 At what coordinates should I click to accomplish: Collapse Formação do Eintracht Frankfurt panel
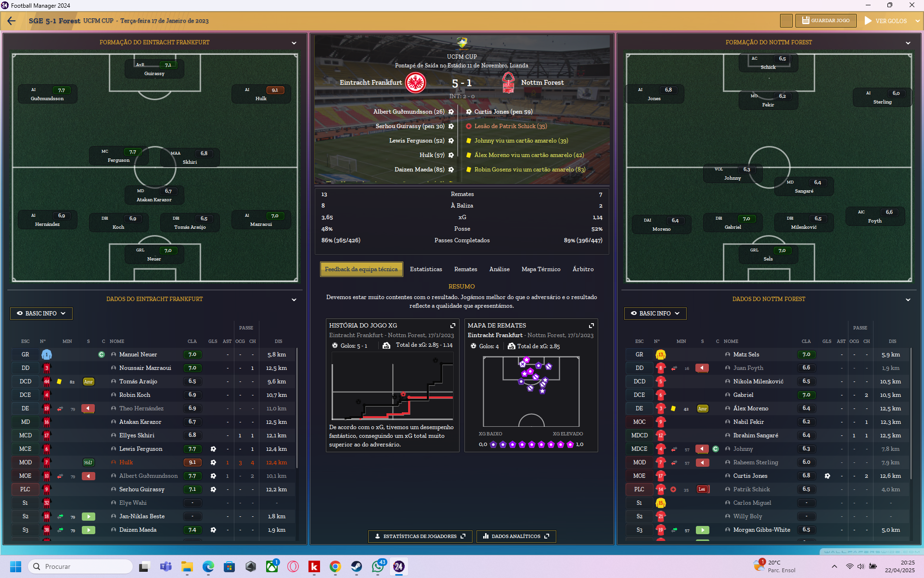pyautogui.click(x=294, y=43)
